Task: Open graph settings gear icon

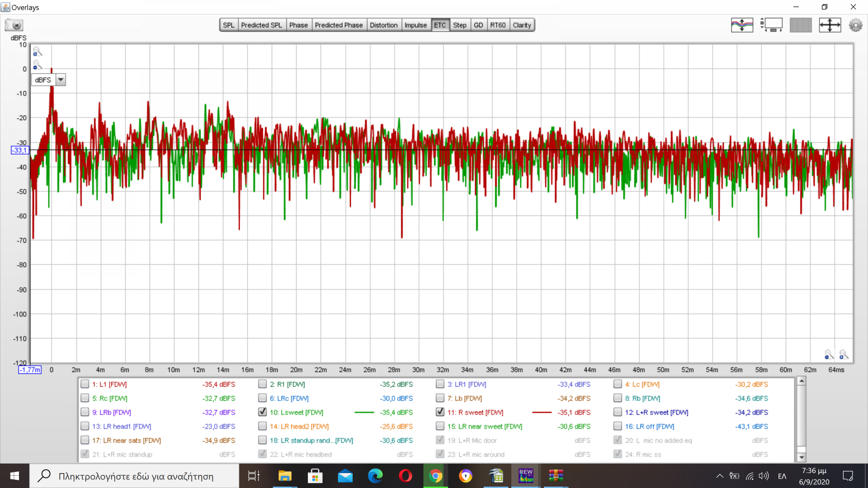Action: 855,25
